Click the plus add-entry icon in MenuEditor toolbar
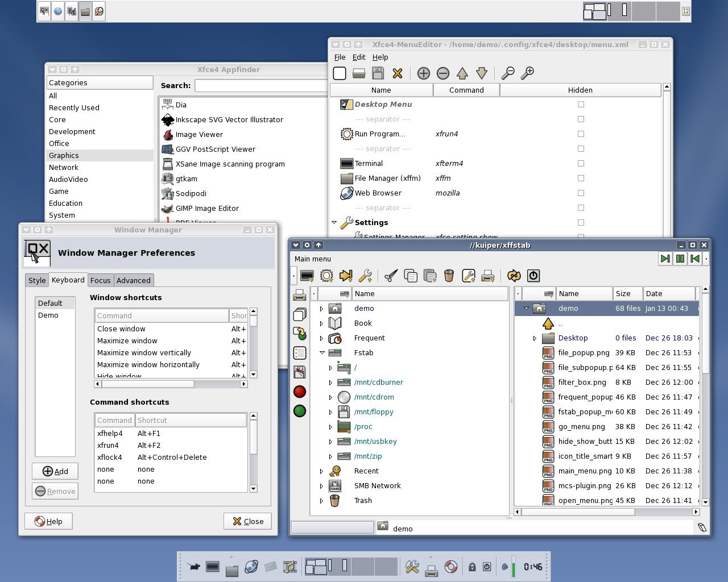728x582 pixels. click(423, 73)
